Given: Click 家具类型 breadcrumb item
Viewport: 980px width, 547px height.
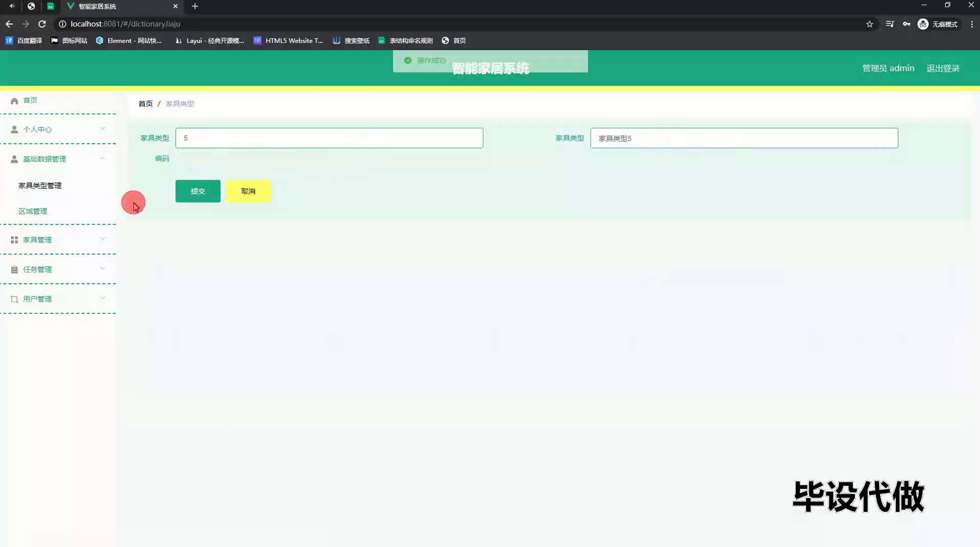Looking at the screenshot, I should [x=180, y=104].
